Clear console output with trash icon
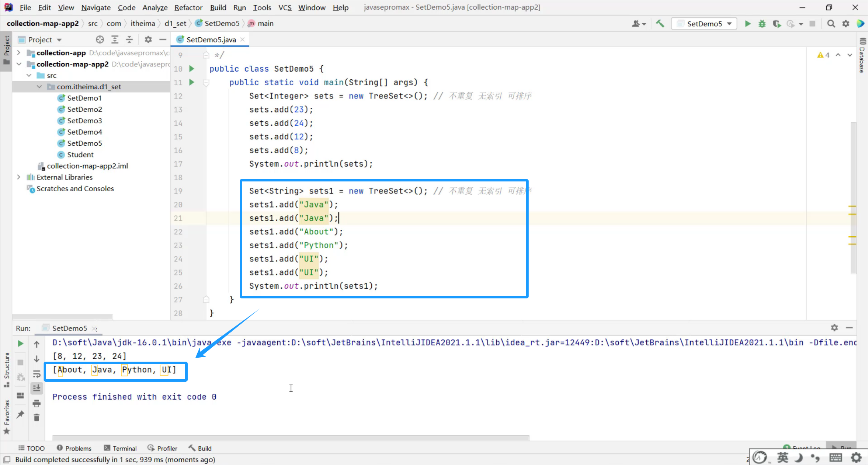Image resolution: width=868 pixels, height=465 pixels. pos(36,418)
